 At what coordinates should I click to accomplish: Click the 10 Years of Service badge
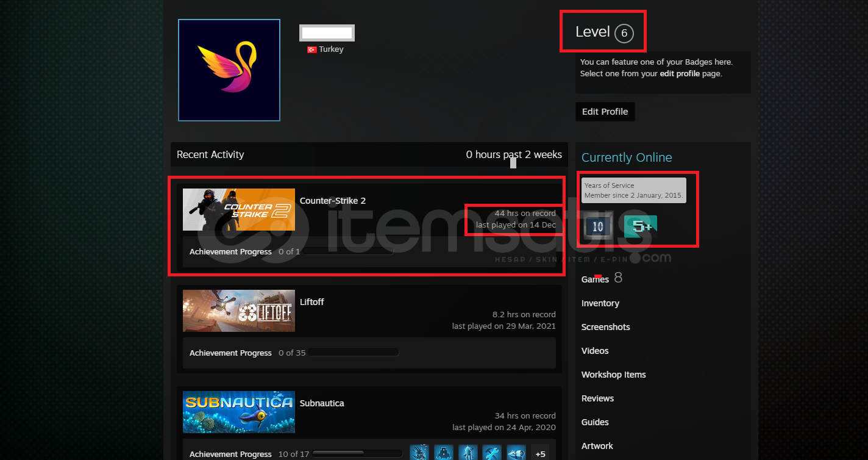click(597, 226)
